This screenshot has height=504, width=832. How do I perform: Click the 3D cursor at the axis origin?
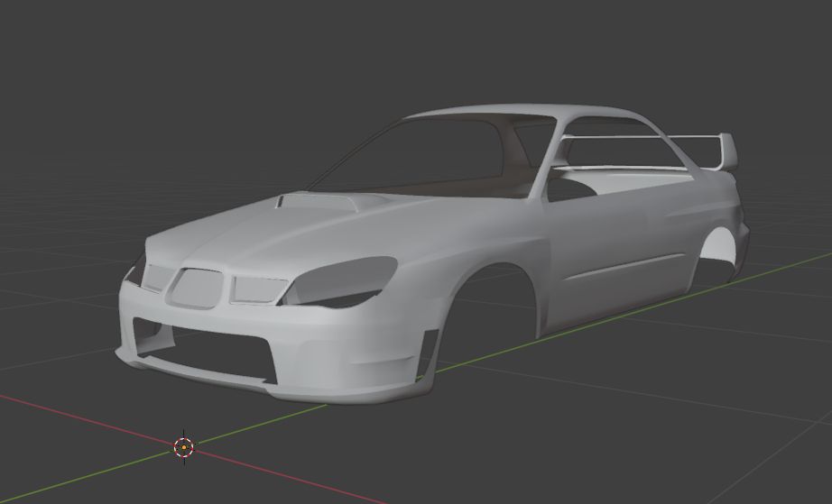tap(184, 447)
